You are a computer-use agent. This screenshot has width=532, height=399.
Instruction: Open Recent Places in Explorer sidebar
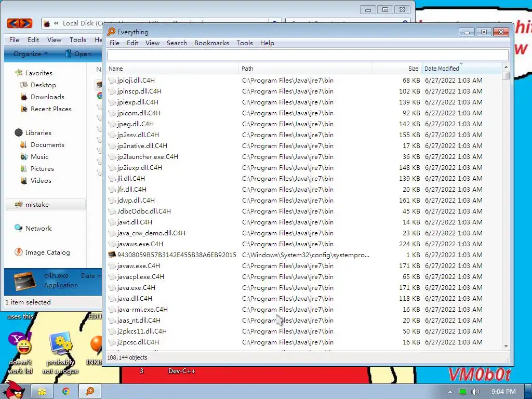tap(51, 109)
